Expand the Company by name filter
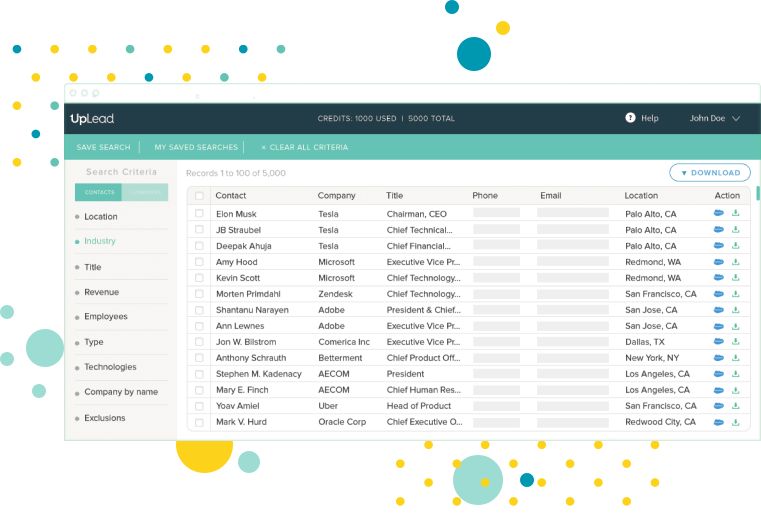Image resolution: width=761 pixels, height=516 pixels. pos(121,392)
